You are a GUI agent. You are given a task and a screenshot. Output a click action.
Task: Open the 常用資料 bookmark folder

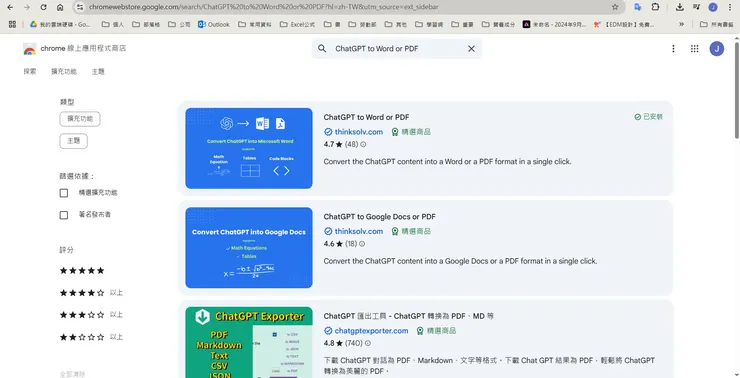[255, 24]
